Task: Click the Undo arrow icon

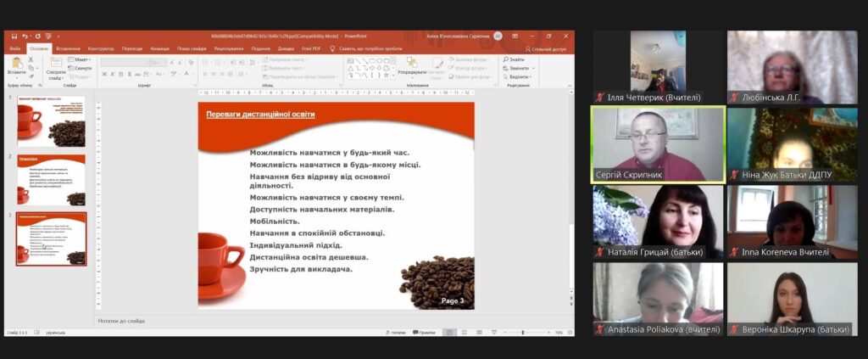Action: 25,36
